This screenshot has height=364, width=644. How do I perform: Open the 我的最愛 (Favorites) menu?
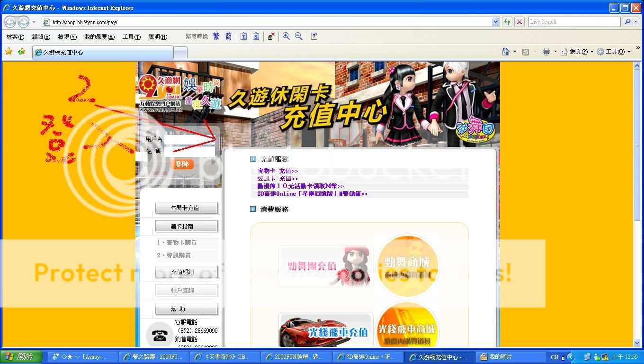tap(99, 37)
